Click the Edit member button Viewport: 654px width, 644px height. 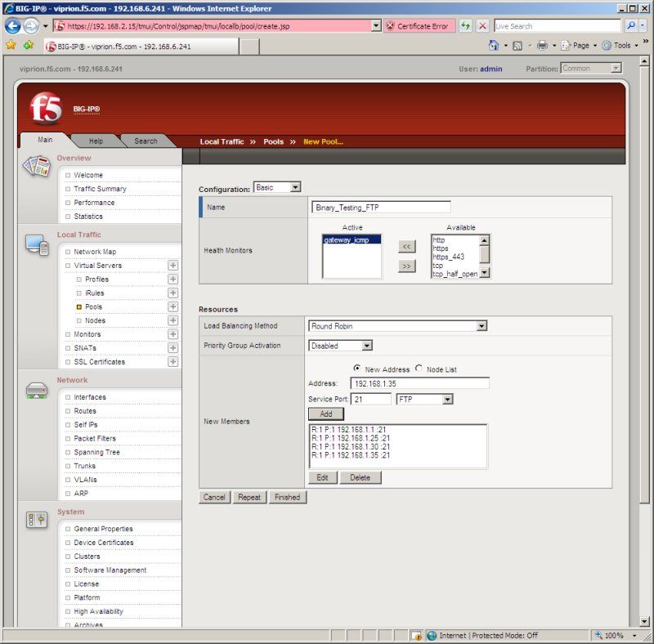point(322,477)
